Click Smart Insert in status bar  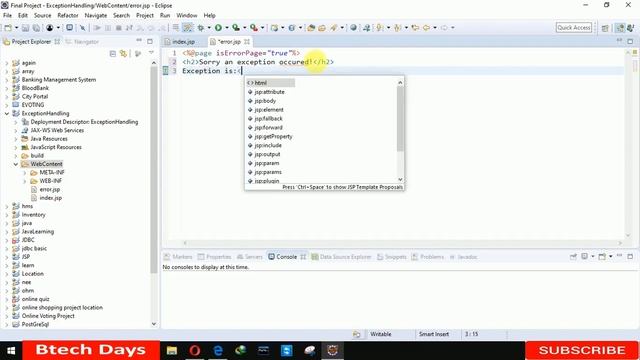433,334
